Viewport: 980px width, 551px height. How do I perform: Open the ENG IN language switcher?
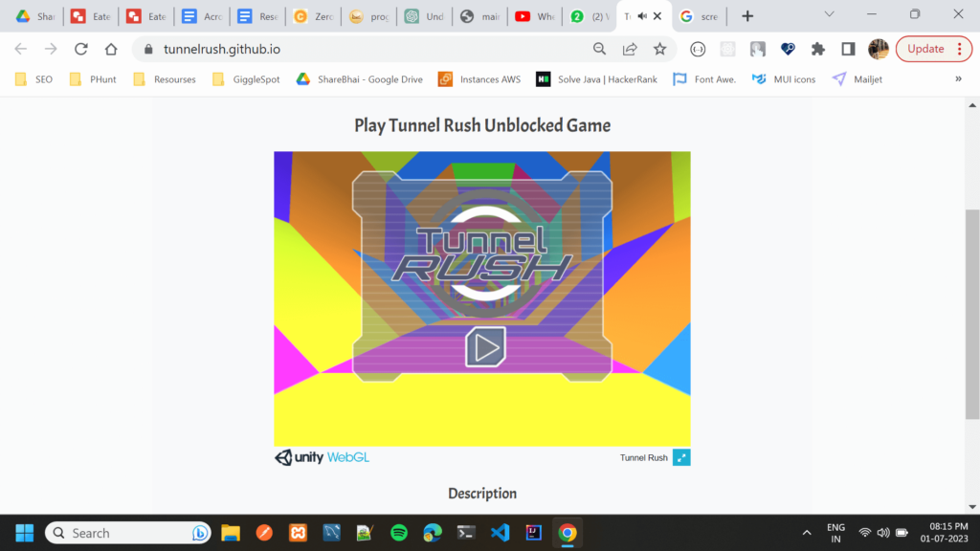tap(835, 533)
